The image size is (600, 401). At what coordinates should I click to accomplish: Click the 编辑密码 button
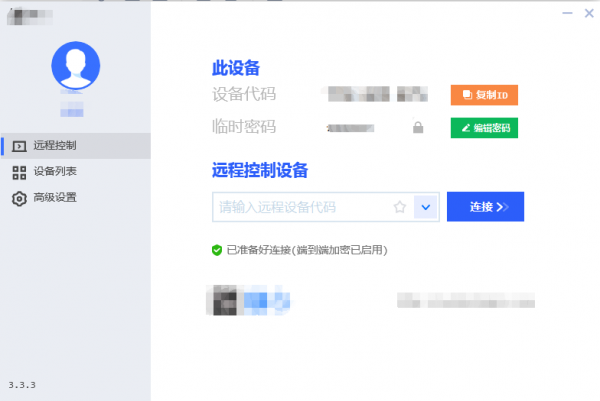tap(484, 128)
